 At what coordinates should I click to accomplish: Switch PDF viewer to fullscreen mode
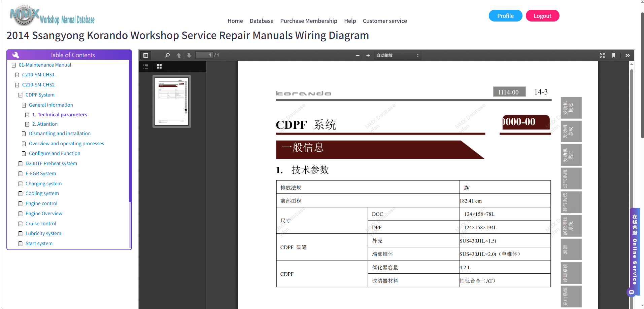pyautogui.click(x=602, y=55)
